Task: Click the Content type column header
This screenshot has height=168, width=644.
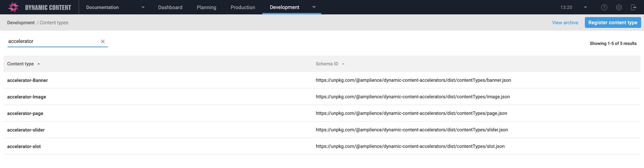Action: tap(21, 64)
